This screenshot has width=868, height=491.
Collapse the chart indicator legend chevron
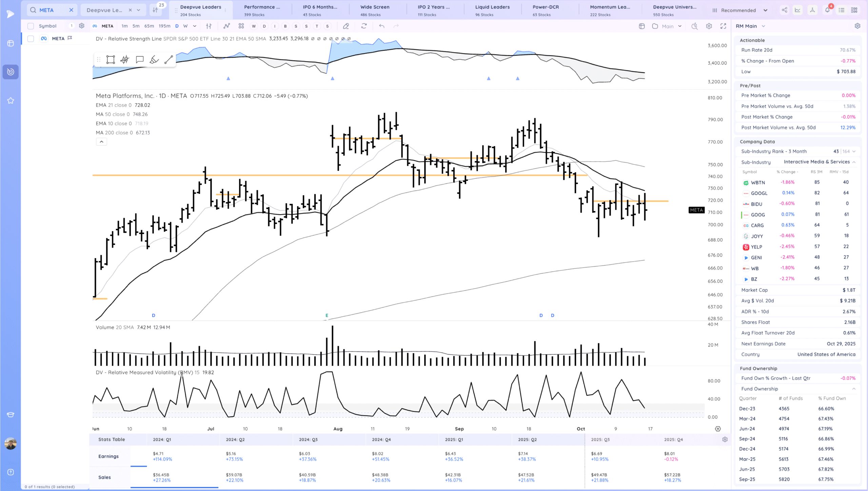tap(101, 142)
